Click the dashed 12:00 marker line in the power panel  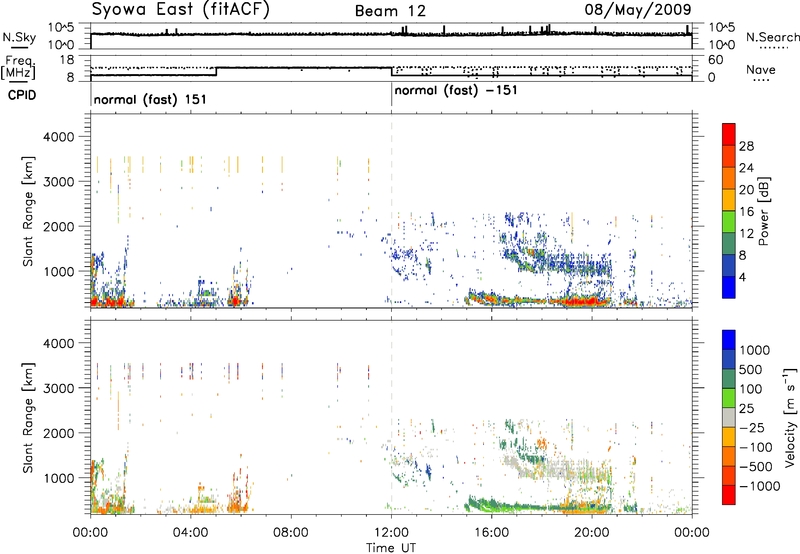tap(391, 210)
